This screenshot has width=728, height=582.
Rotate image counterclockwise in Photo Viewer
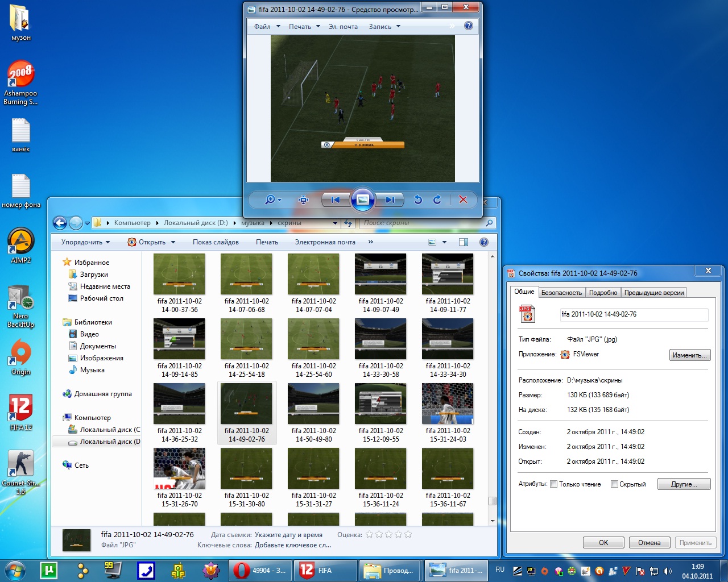tap(418, 199)
